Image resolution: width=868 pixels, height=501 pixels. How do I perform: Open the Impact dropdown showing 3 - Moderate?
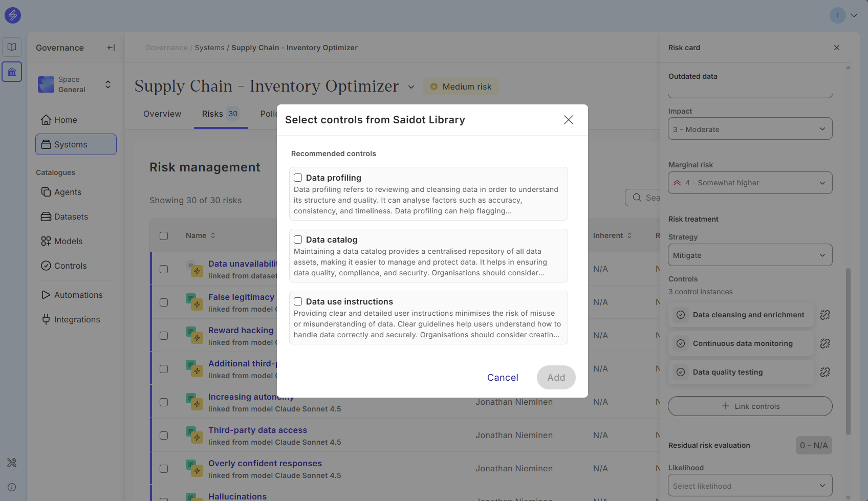[x=750, y=129]
